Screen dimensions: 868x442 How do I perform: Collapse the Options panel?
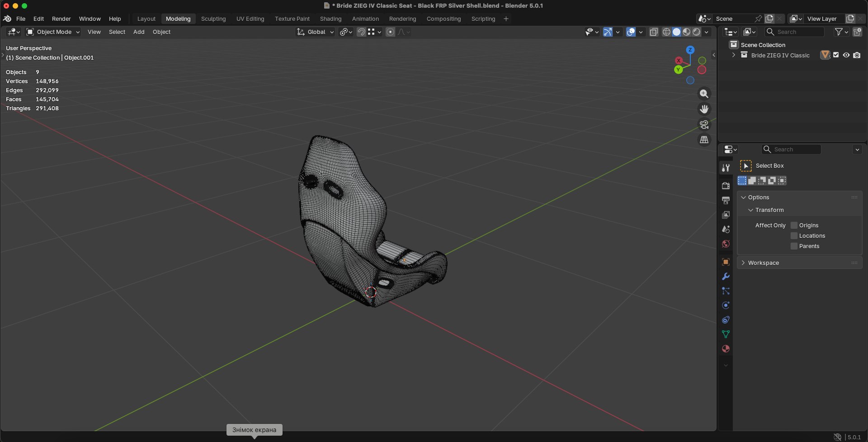click(x=743, y=197)
